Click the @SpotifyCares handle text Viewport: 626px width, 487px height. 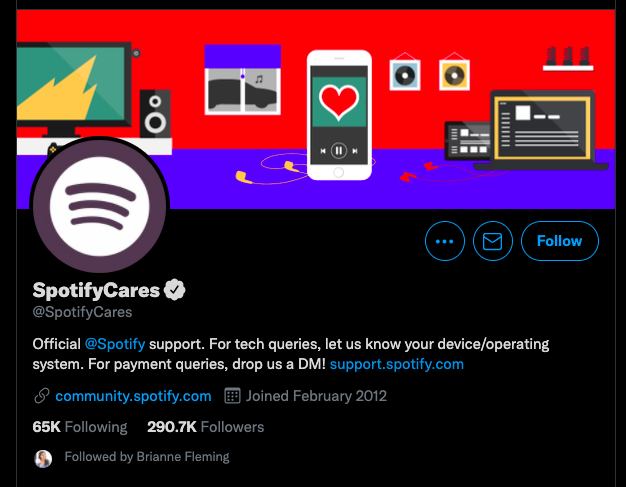(x=82, y=312)
